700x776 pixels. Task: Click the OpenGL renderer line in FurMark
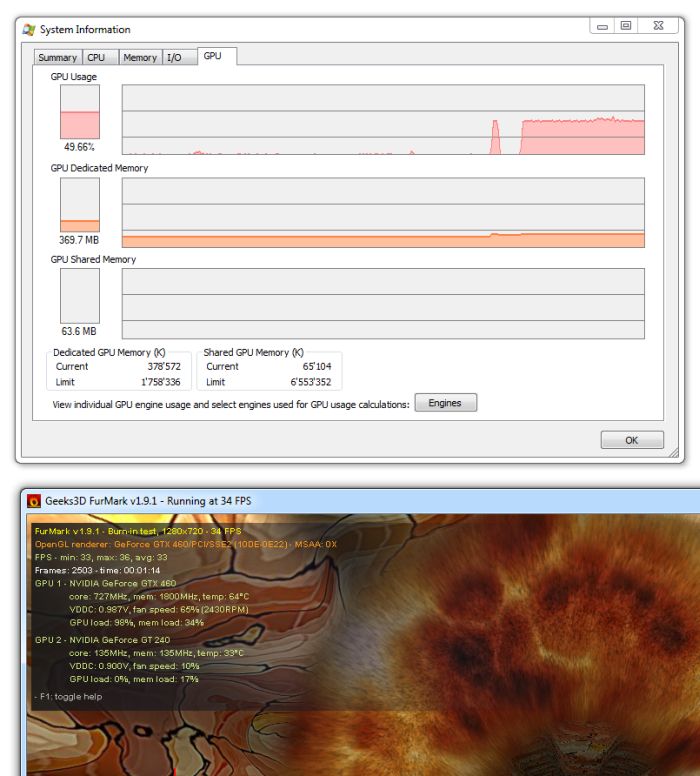[186, 544]
